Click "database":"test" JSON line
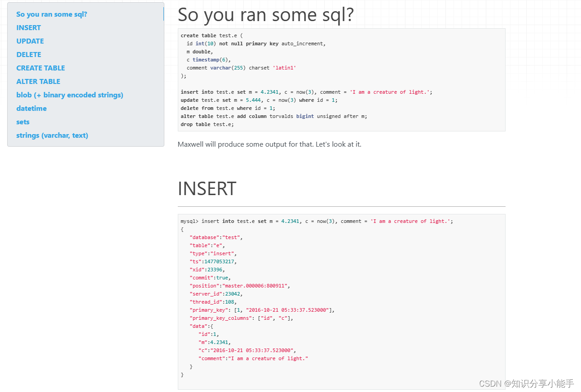 point(216,237)
